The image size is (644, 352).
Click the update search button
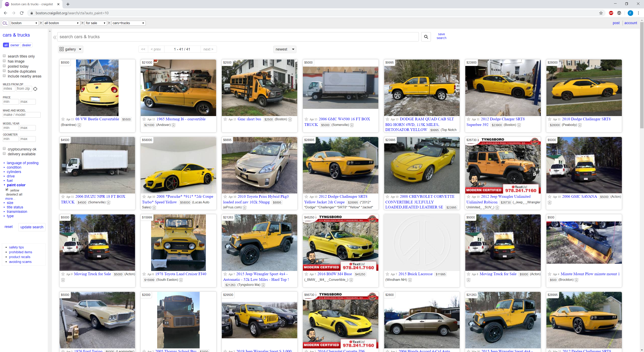32,227
